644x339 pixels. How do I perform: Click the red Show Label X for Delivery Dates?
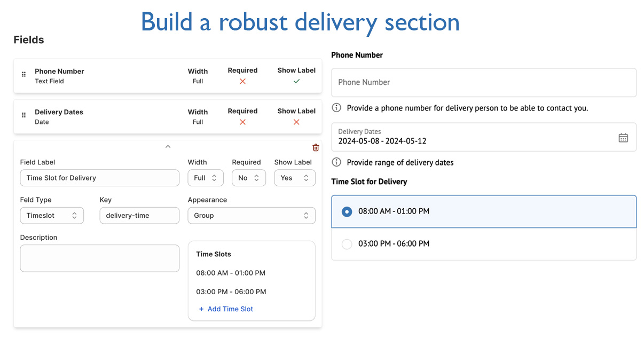pyautogui.click(x=296, y=122)
